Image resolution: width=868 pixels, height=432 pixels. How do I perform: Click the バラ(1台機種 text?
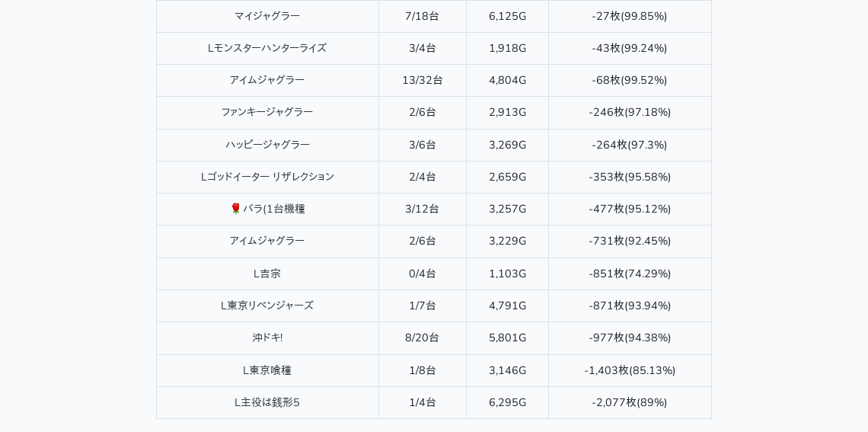point(274,209)
